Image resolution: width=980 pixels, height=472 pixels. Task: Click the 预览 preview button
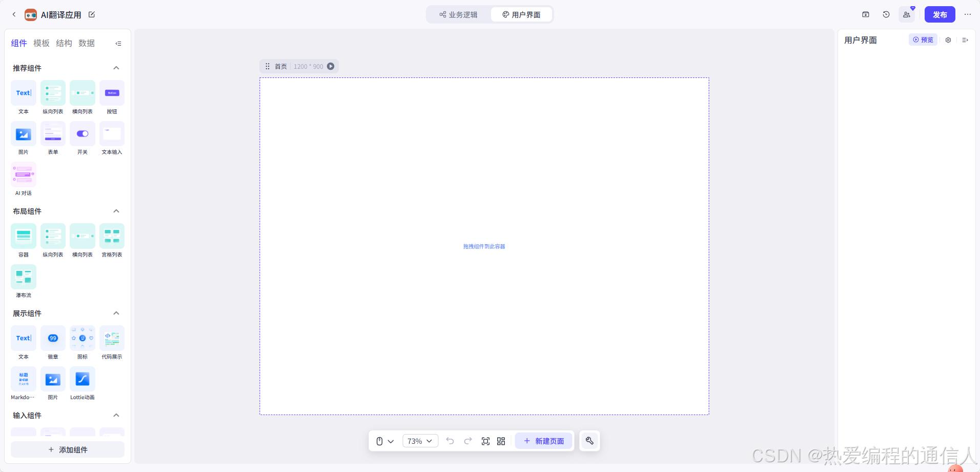(923, 40)
